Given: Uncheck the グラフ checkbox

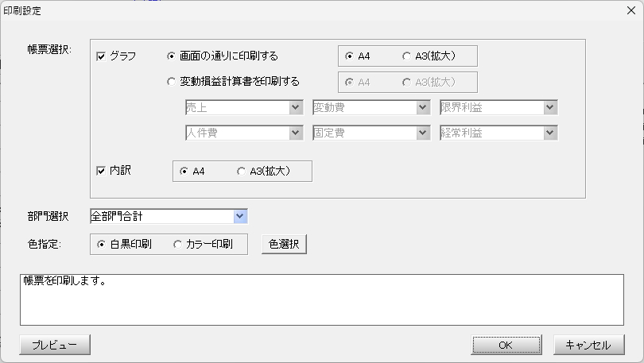Looking at the screenshot, I should [x=101, y=56].
